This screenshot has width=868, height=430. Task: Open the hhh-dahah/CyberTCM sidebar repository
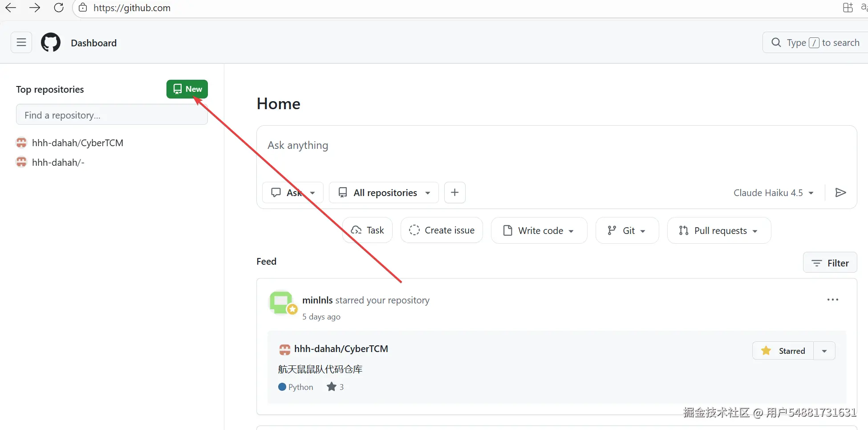[x=78, y=143]
